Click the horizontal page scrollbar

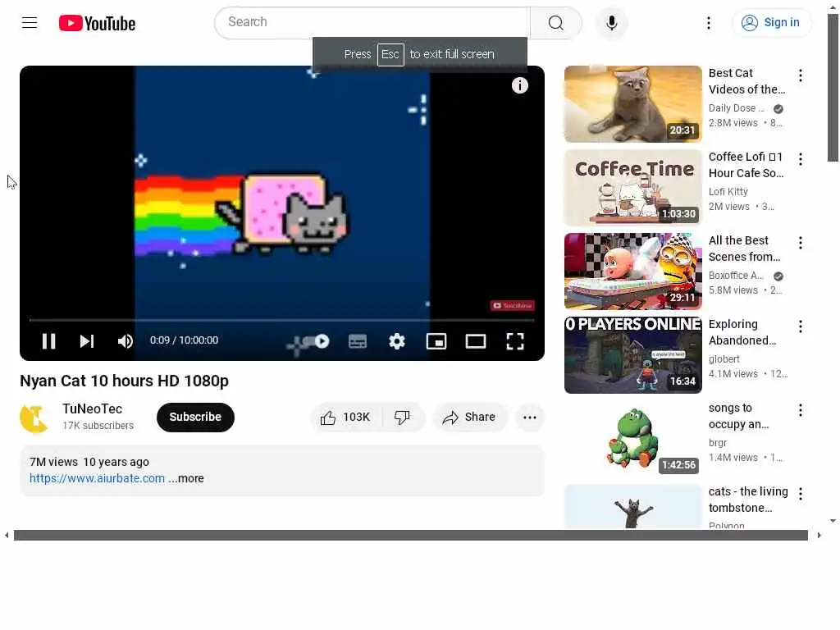[x=410, y=535]
